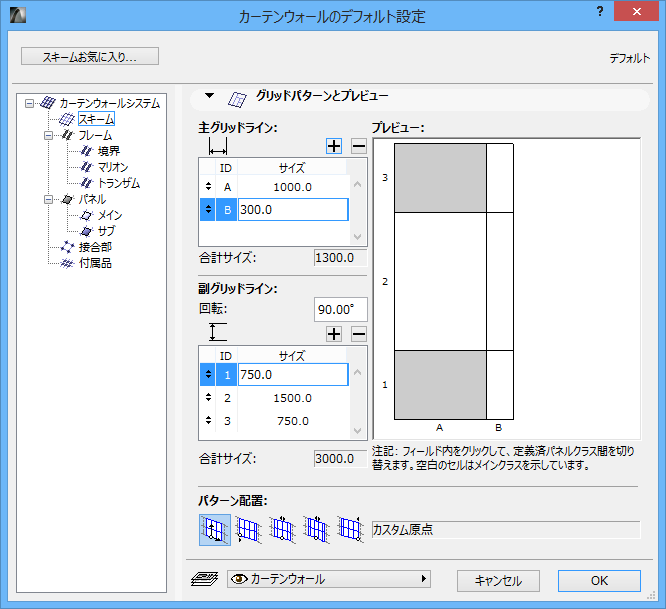This screenshot has width=666, height=609.
Task: Click the main grid list scroll up arrow
Action: [358, 184]
